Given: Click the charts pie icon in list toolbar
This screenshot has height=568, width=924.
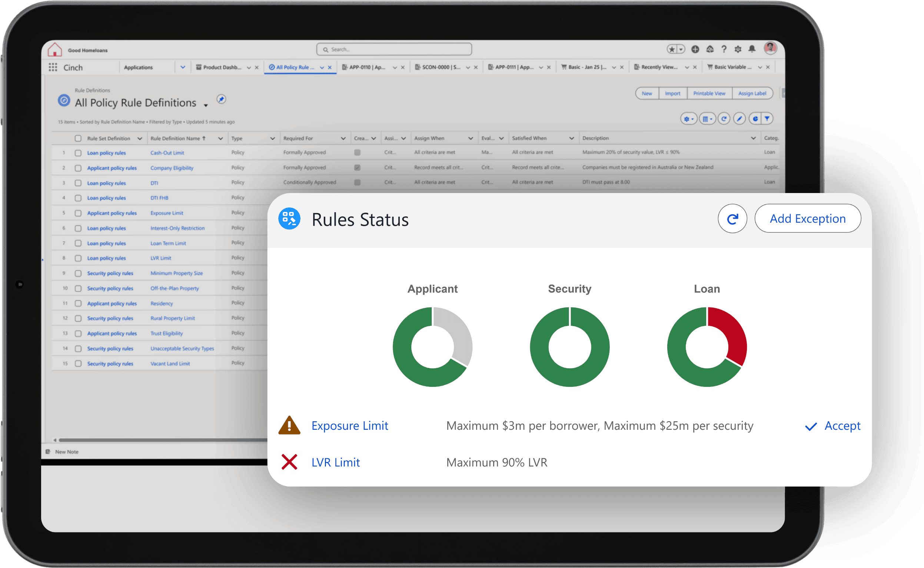Looking at the screenshot, I should (755, 119).
